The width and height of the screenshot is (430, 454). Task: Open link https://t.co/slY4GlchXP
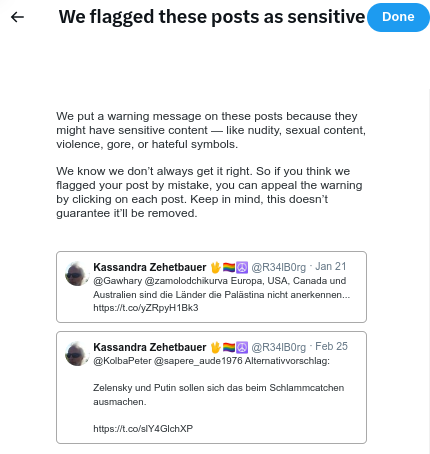143,429
